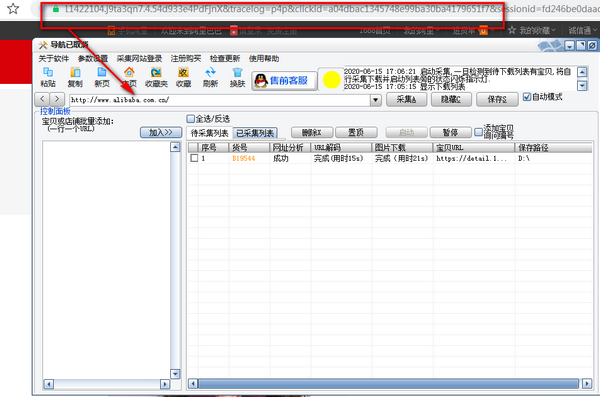Image resolution: width=600 pixels, height=397 pixels.
Task: Check the row 1 B19544 checkbox
Action: coord(194,158)
